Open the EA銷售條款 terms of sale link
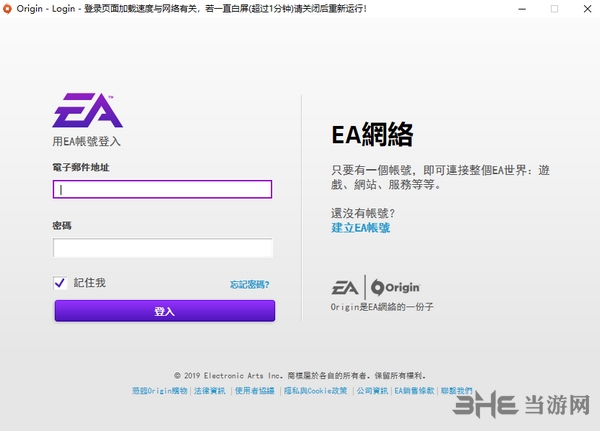Screen dimensions: 600x431 [414, 390]
